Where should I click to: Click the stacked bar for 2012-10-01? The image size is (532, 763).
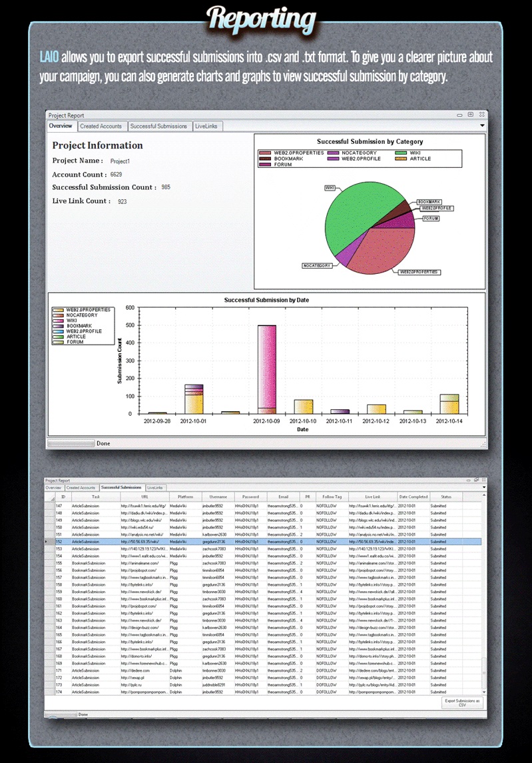(x=194, y=399)
